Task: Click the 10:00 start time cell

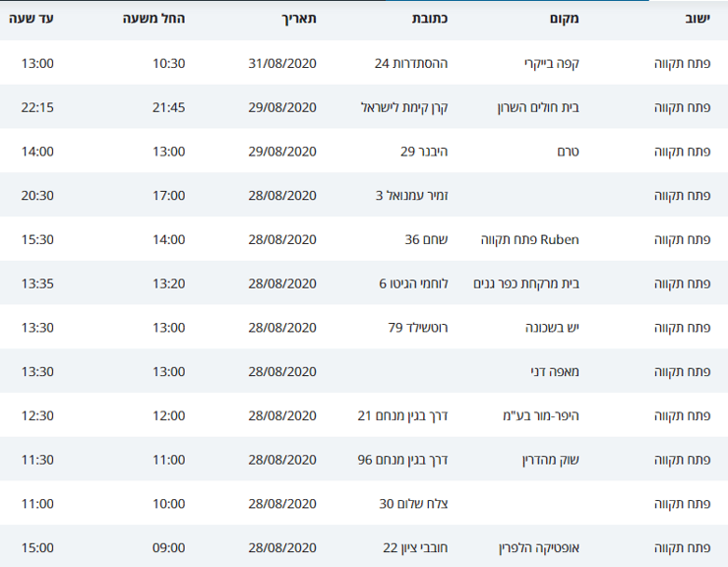Action: tap(169, 504)
